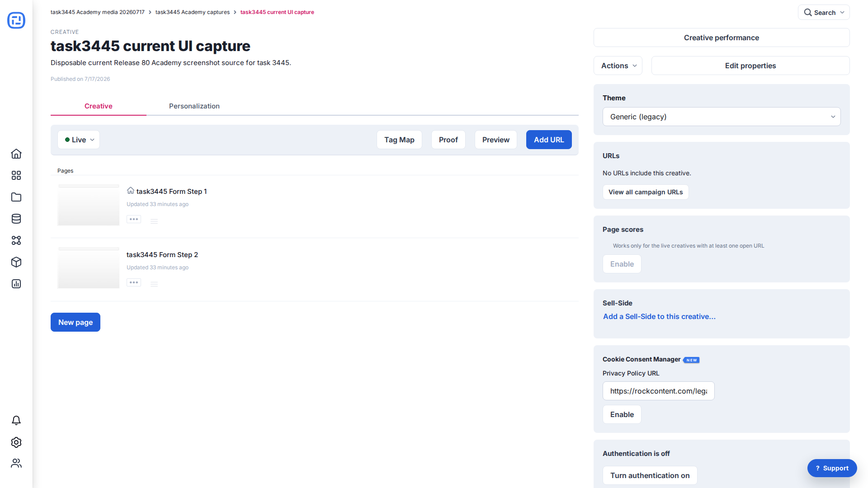Open the task3445 Academy media 20260717 breadcrumb
Viewport: 868px width, 488px height.
pyautogui.click(x=98, y=12)
